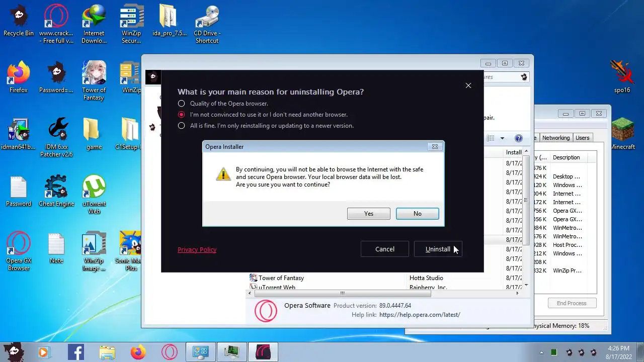The image size is (644, 362).
Task: Open Windows Media Player from the taskbar
Action: (x=43, y=352)
